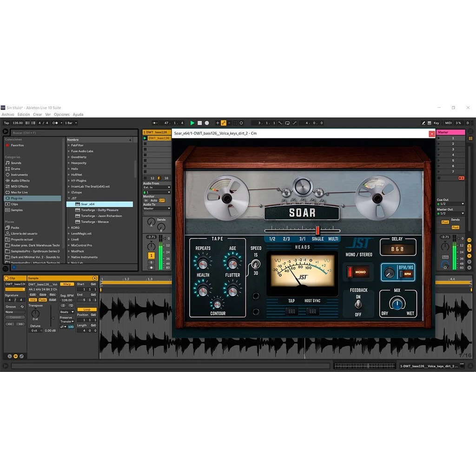
Task: Open Packs under Places
Action: [x=15, y=228]
